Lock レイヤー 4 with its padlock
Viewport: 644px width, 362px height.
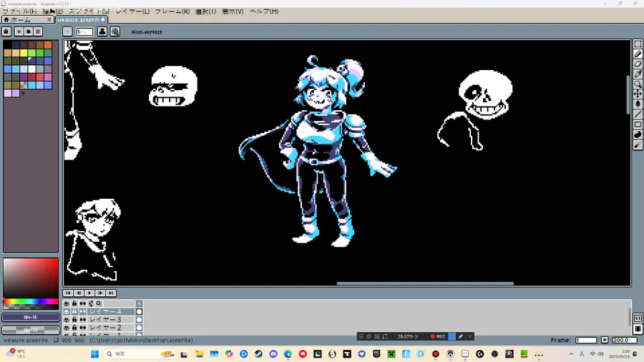point(74,311)
